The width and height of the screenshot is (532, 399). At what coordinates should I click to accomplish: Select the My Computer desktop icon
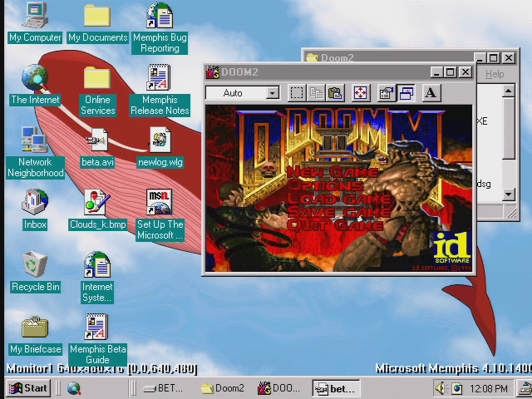[x=35, y=23]
